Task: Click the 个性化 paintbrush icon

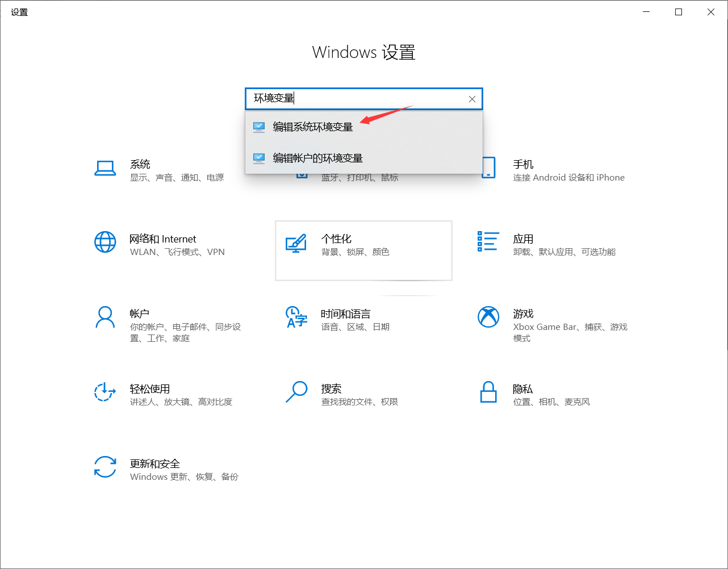Action: pos(296,243)
